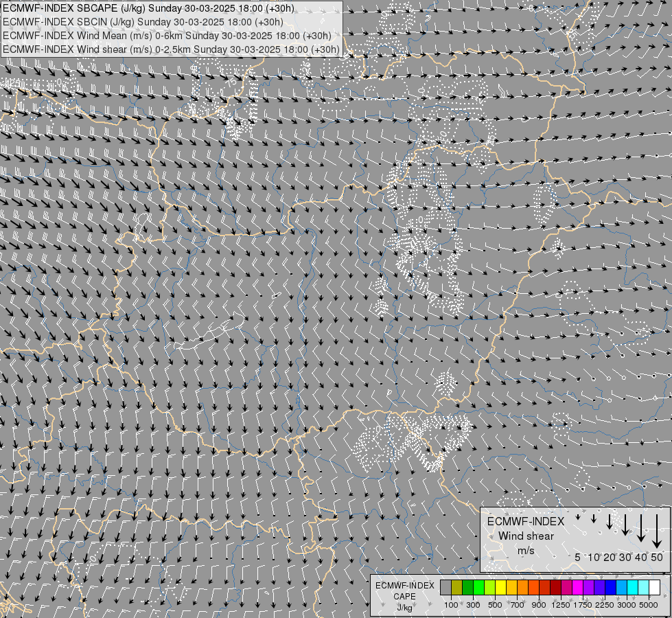Click the '50' value in wind shear legend

pyautogui.click(x=657, y=558)
